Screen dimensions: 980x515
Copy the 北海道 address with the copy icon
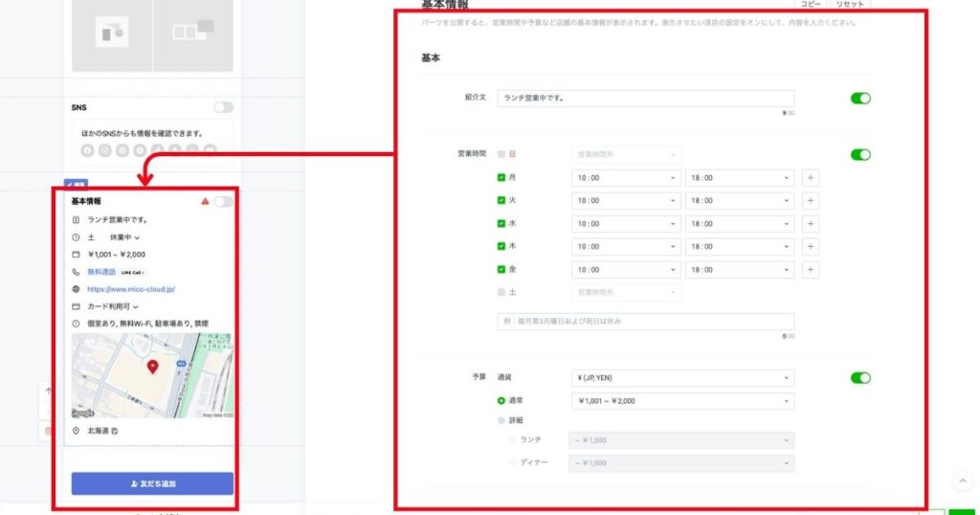(115, 431)
